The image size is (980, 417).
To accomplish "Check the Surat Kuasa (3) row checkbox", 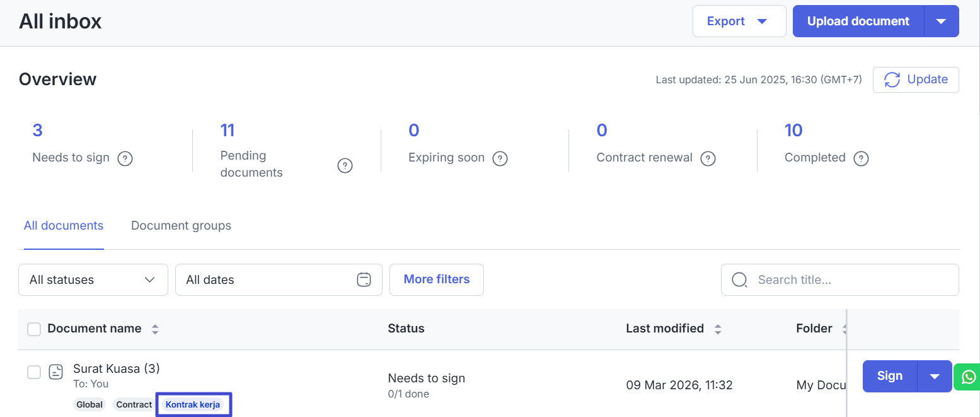I will pyautogui.click(x=34, y=372).
